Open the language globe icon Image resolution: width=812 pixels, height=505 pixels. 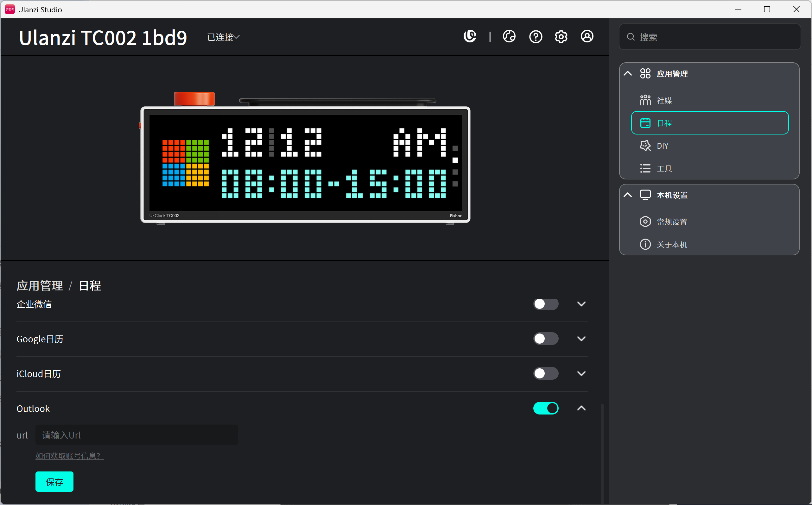[x=509, y=36]
